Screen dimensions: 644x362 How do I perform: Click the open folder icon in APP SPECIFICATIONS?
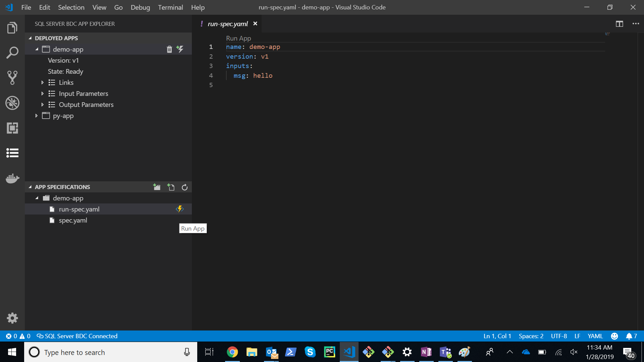tap(157, 187)
